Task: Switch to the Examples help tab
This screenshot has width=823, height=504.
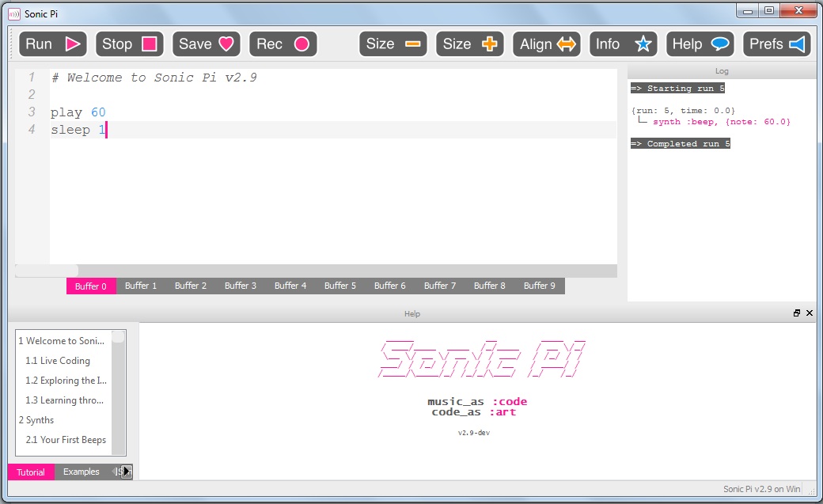Action: pos(82,472)
